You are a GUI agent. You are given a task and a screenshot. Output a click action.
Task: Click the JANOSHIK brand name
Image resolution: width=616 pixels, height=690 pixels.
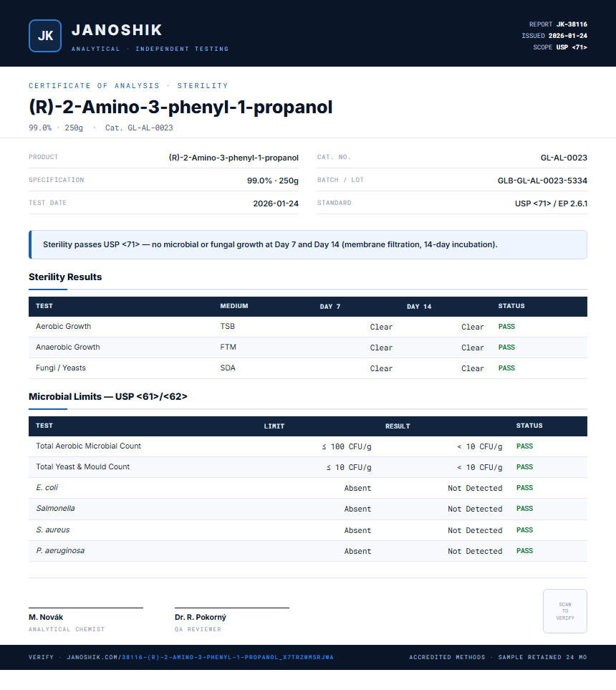click(117, 30)
